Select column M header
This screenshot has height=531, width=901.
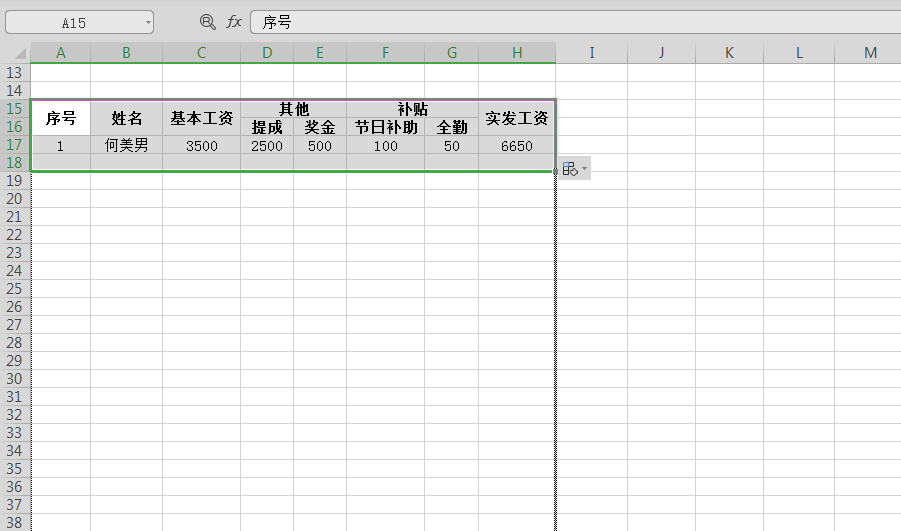(x=870, y=53)
